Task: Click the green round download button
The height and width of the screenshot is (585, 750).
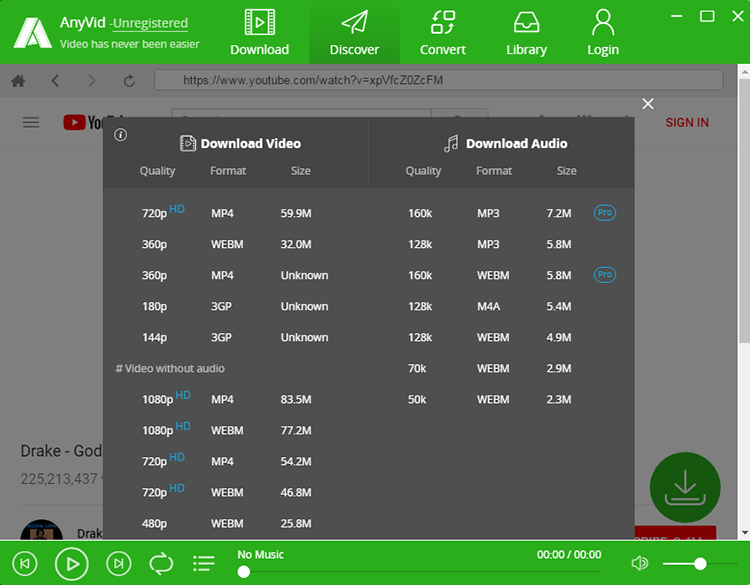Action: (685, 487)
